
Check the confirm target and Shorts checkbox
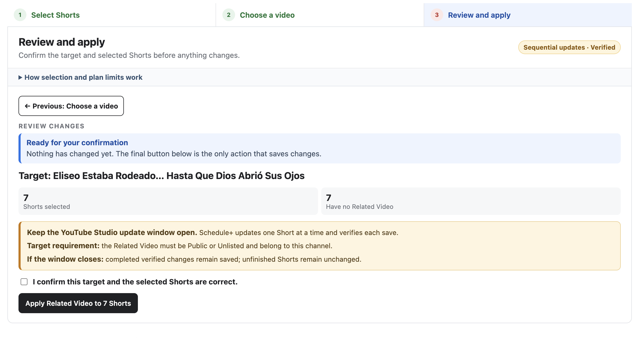[x=24, y=282]
